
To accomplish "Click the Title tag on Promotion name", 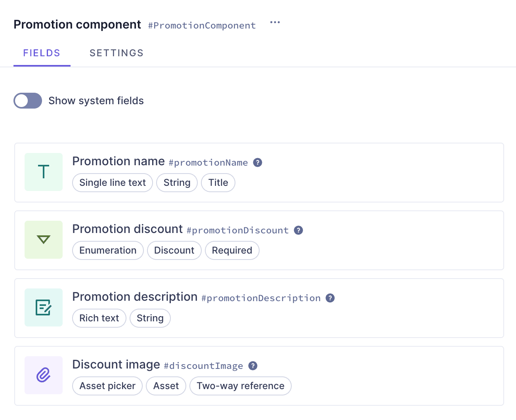I will pyautogui.click(x=218, y=183).
